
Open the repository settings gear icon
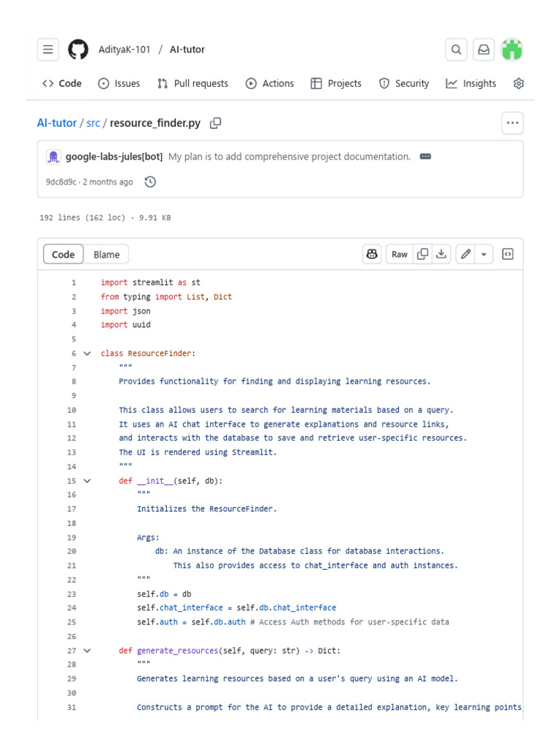coord(518,83)
